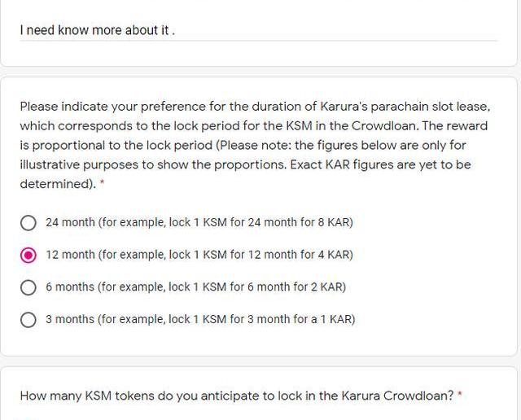Click the selected 12 month radio button

(28, 255)
